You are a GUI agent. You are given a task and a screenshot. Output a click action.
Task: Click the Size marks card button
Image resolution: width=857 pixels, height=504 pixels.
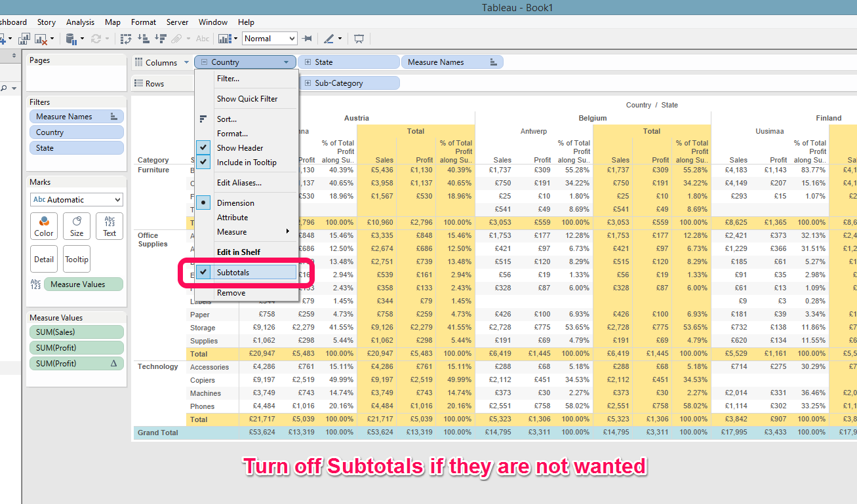77,225
